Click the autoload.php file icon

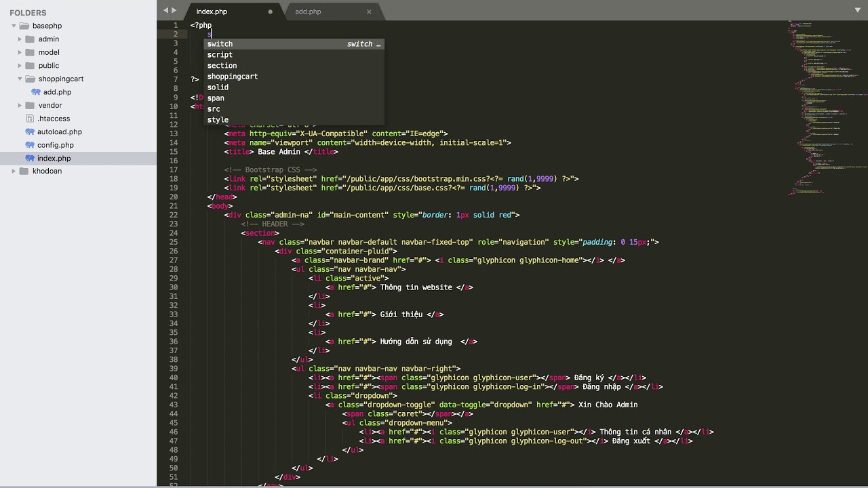(30, 131)
